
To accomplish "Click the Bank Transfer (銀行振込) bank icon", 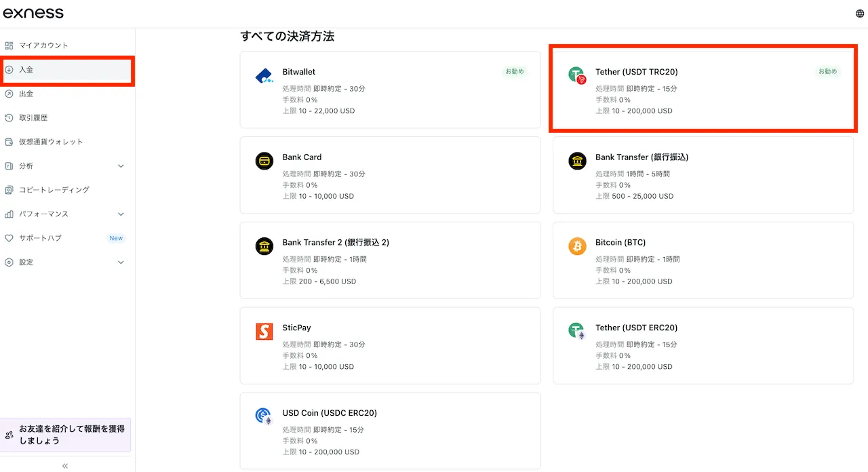I will (x=577, y=161).
